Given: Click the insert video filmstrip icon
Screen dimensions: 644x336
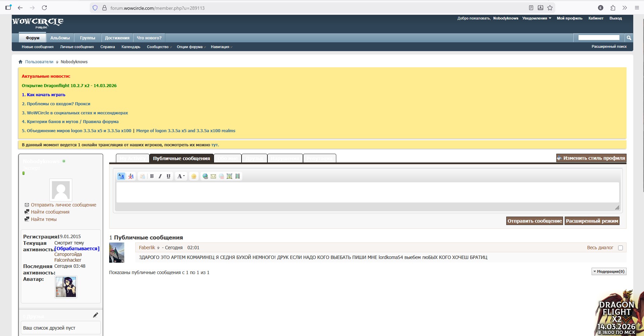Looking at the screenshot, I should pyautogui.click(x=238, y=176).
